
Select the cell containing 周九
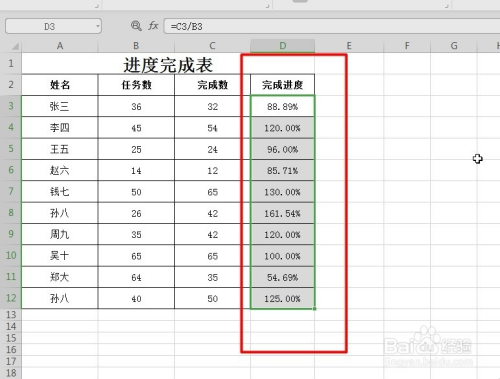(x=60, y=234)
